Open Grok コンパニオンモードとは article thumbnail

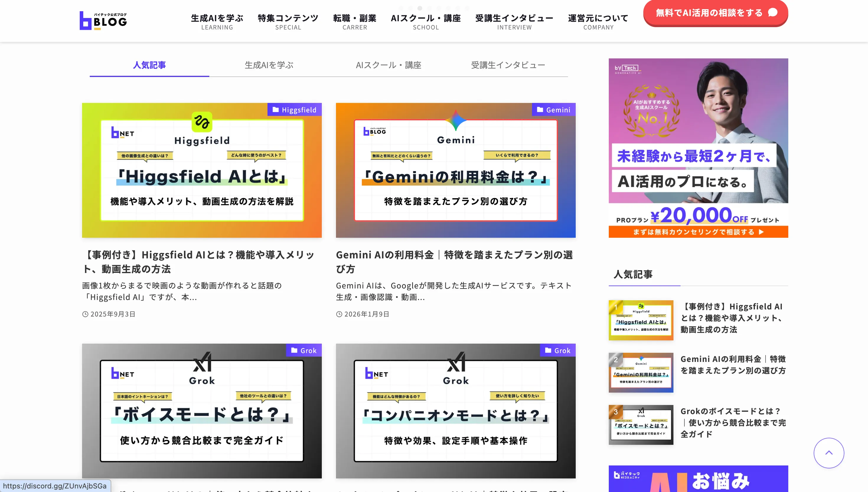click(x=456, y=411)
